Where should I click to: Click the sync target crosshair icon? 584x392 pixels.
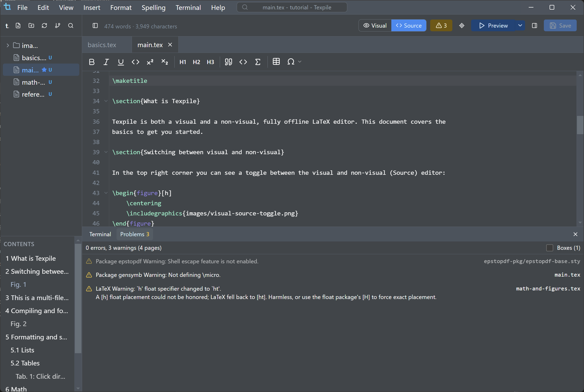pos(462,26)
